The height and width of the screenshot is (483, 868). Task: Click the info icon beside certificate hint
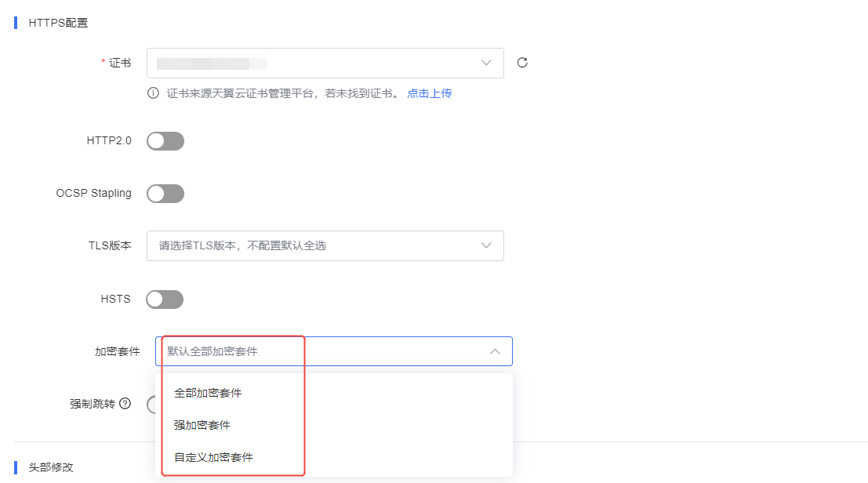coord(154,93)
